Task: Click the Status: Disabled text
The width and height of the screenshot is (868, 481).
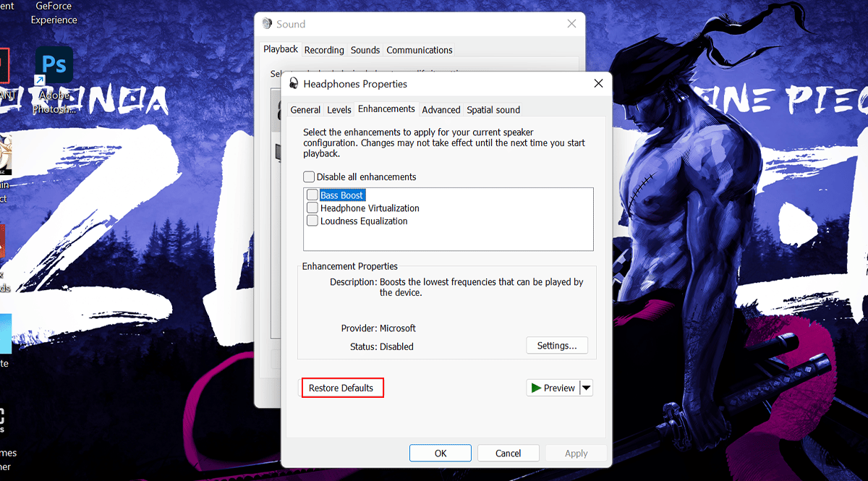Action: pyautogui.click(x=381, y=346)
